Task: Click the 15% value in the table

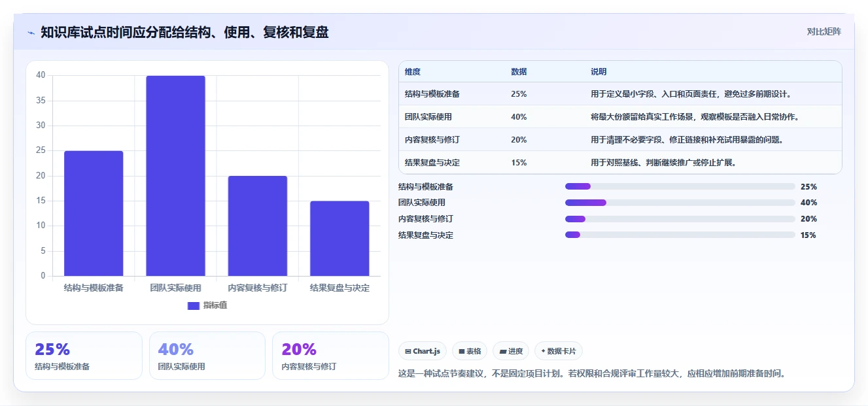Action: (519, 163)
